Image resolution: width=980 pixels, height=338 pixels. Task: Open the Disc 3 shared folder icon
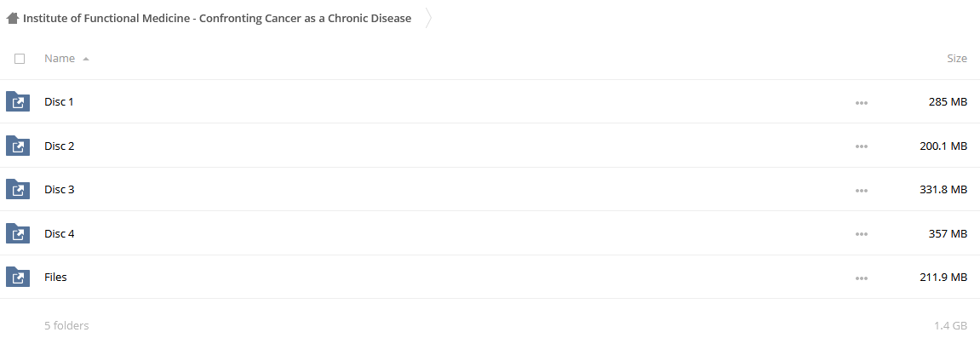tap(18, 189)
